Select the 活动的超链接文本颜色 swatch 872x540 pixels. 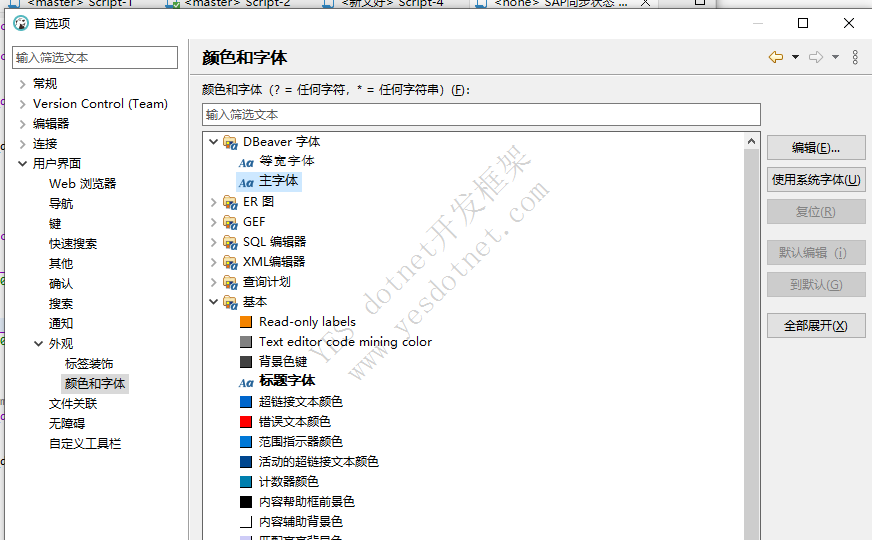pyautogui.click(x=246, y=462)
